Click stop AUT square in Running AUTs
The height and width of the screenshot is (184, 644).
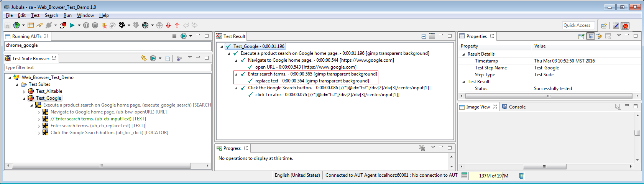coord(174,36)
